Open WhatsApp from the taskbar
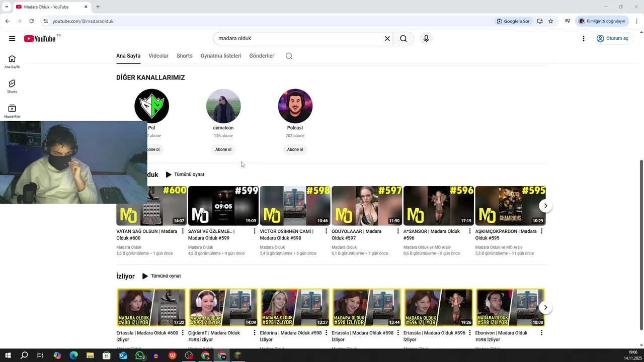This screenshot has height=362, width=644. [140, 355]
